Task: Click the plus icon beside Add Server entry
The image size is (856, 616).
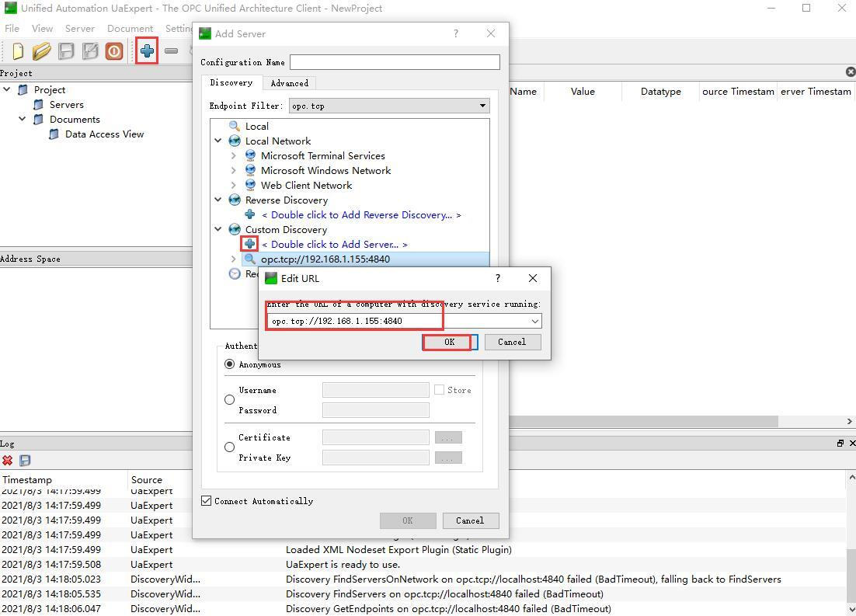Action: [249, 244]
